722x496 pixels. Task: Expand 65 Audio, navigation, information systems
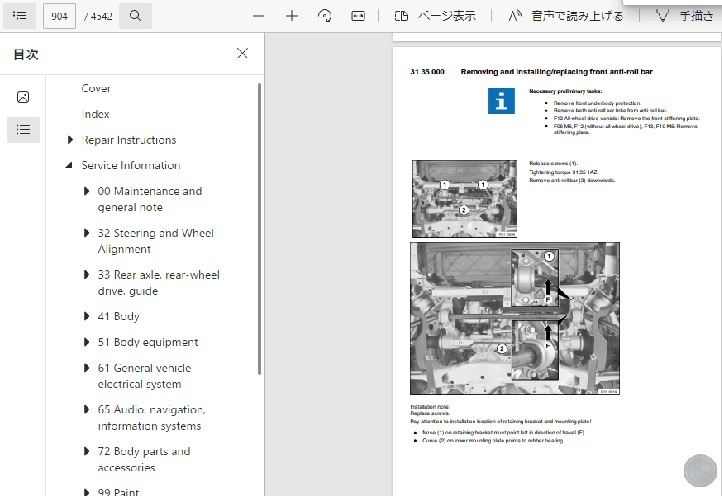click(x=86, y=409)
